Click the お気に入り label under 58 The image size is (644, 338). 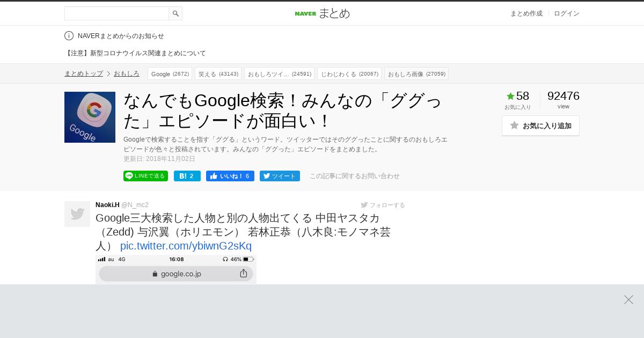coord(517,107)
